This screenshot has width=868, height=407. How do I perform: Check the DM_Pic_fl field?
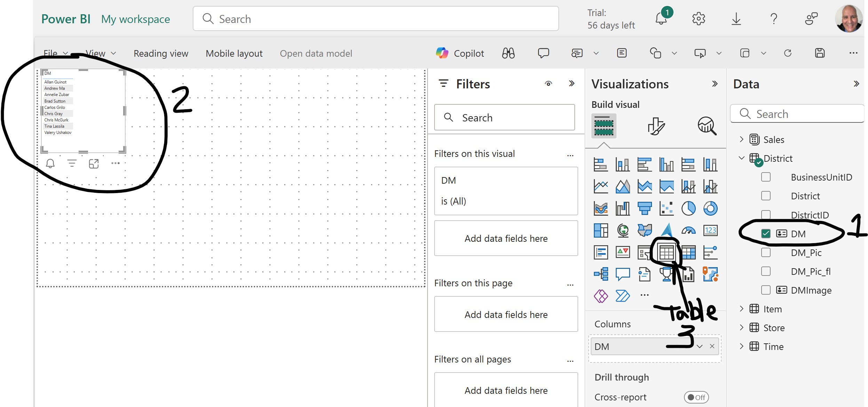click(766, 271)
